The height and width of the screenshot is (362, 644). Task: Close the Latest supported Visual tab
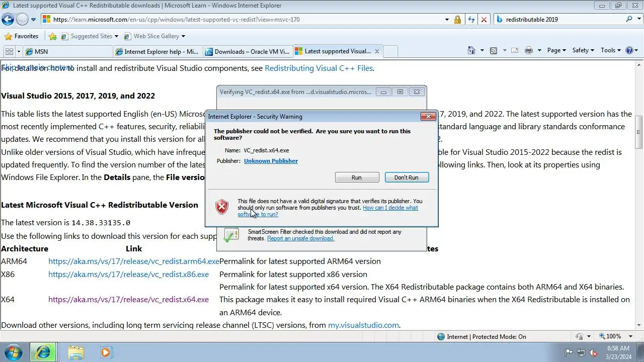[x=376, y=51]
